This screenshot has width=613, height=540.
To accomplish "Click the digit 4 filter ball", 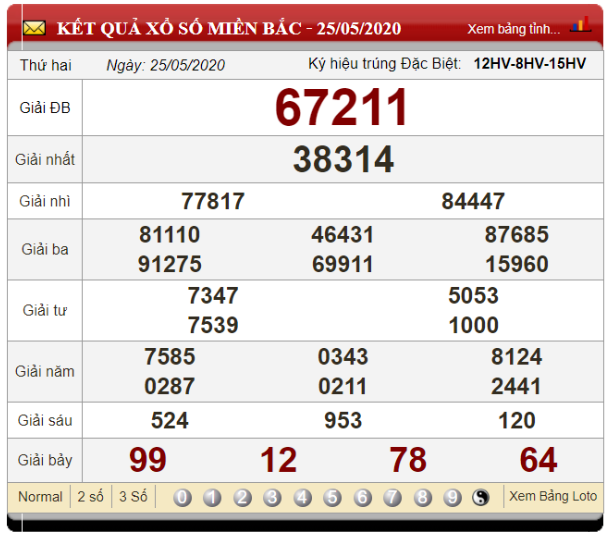I will click(302, 497).
